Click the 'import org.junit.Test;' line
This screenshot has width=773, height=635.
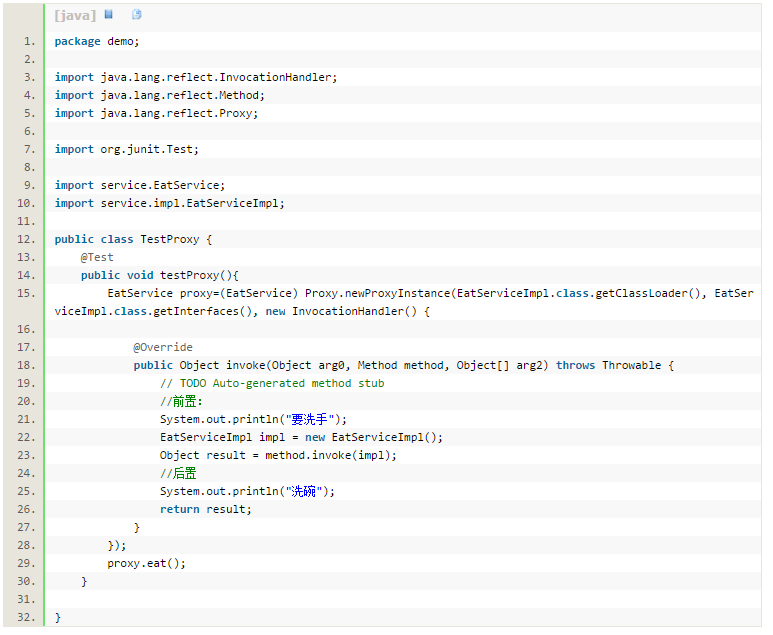[x=127, y=149]
